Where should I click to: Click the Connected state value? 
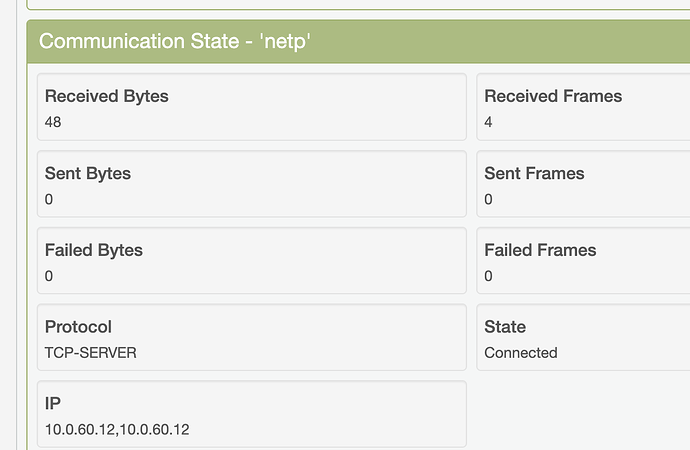point(520,353)
